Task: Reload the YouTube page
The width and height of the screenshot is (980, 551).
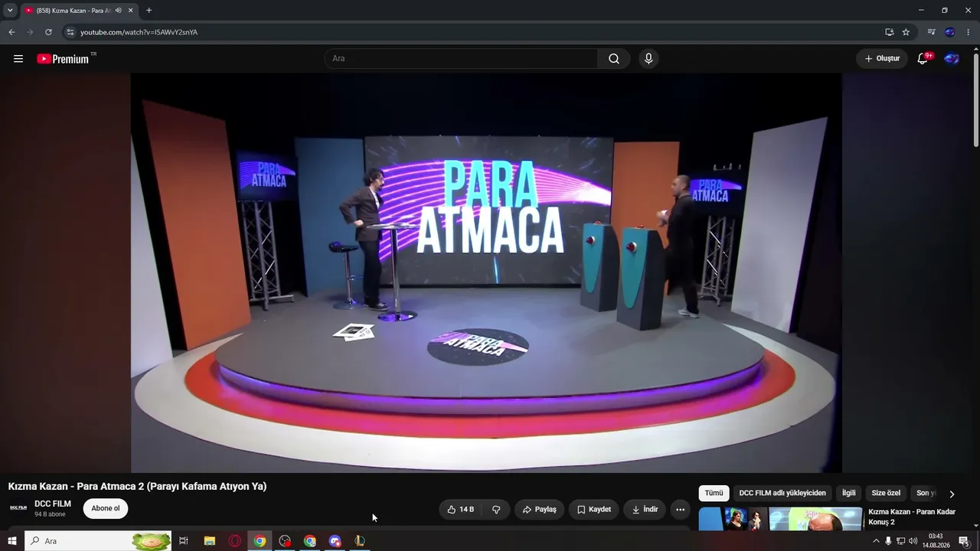Action: 48,32
